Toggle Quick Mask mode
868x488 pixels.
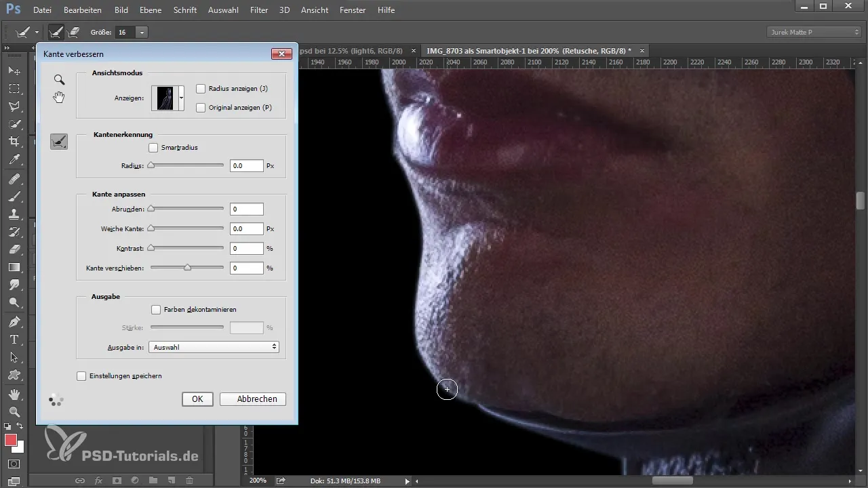[14, 464]
